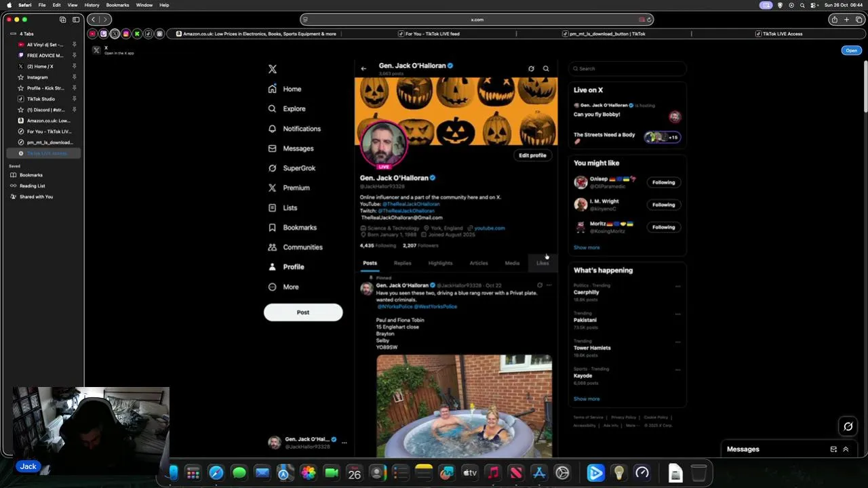Open More menu in X sidebar
The width and height of the screenshot is (868, 488).
point(283,287)
